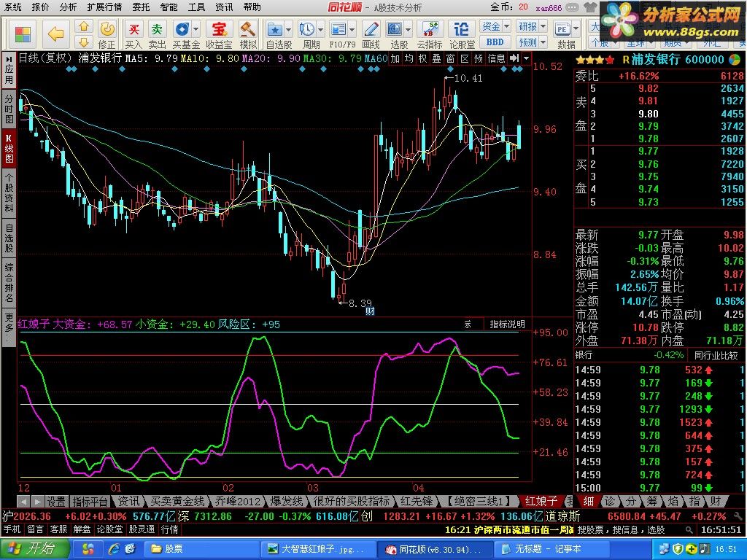
Task: Expand the chart header options dropdown arrow
Action: point(526,58)
